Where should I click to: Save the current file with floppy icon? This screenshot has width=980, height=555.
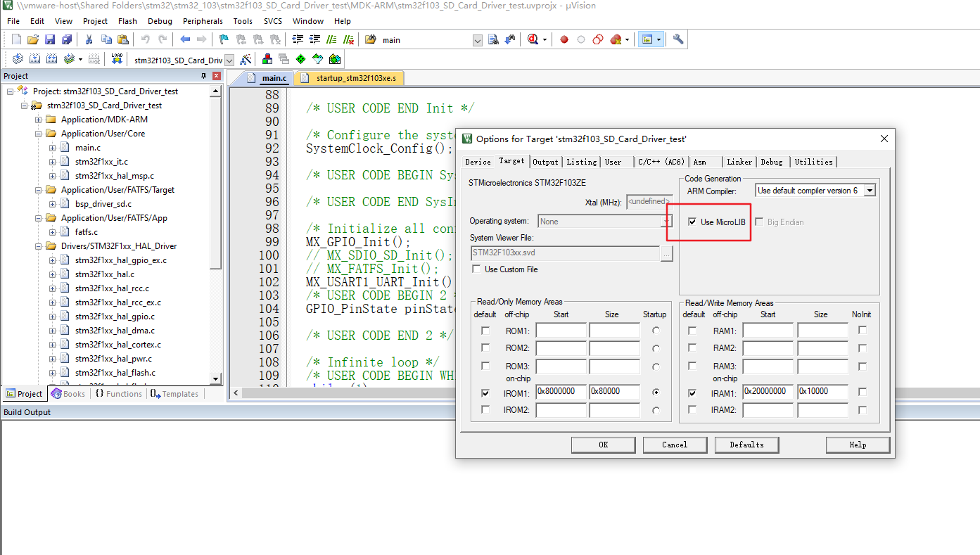tap(49, 39)
